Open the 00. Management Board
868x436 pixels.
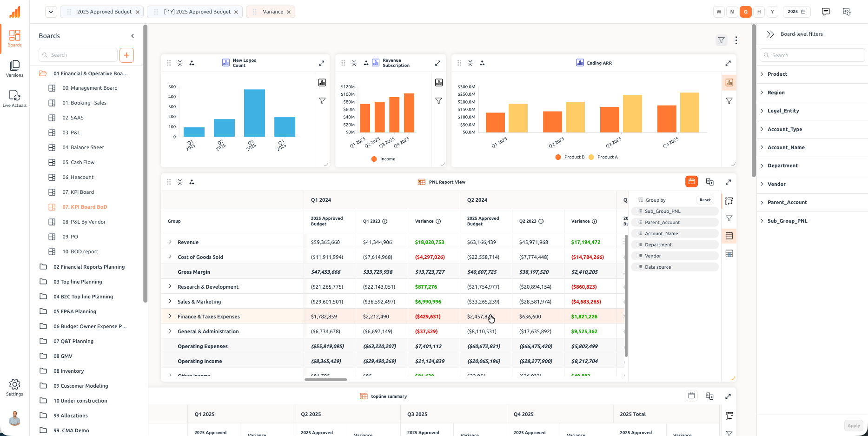90,88
